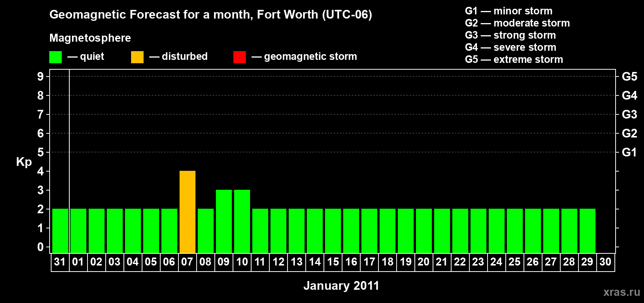Click the bar for day 03
Viewport: 644px width, 303px height.
click(x=115, y=231)
